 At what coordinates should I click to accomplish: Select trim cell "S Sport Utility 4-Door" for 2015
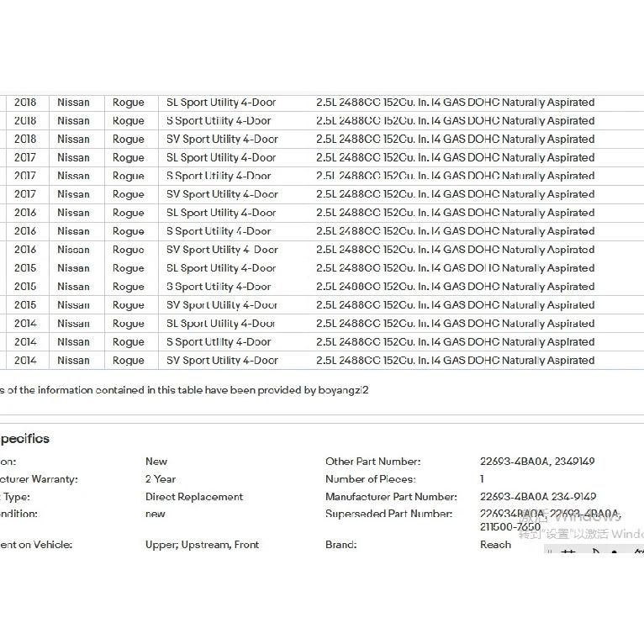(219, 287)
